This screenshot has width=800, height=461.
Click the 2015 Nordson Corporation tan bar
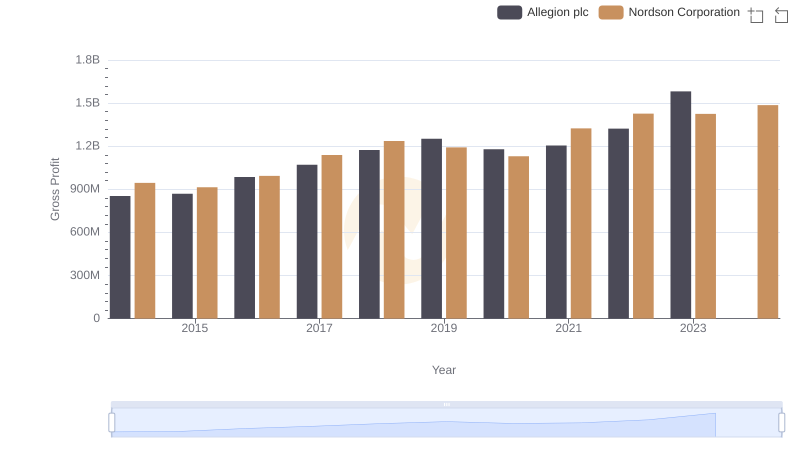(x=207, y=253)
